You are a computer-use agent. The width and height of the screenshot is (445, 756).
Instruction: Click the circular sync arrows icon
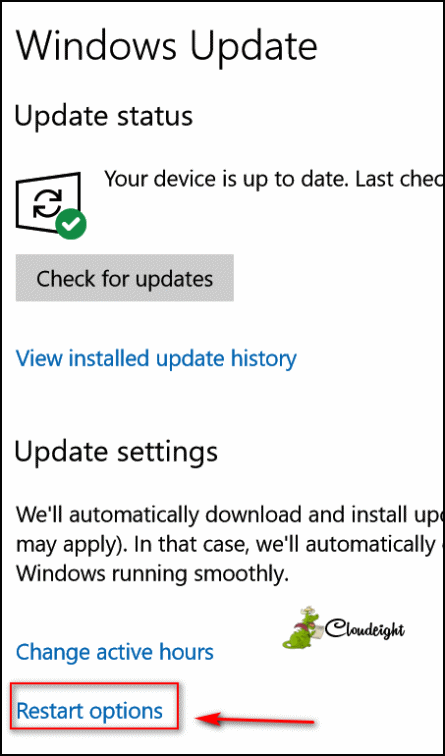[47, 202]
